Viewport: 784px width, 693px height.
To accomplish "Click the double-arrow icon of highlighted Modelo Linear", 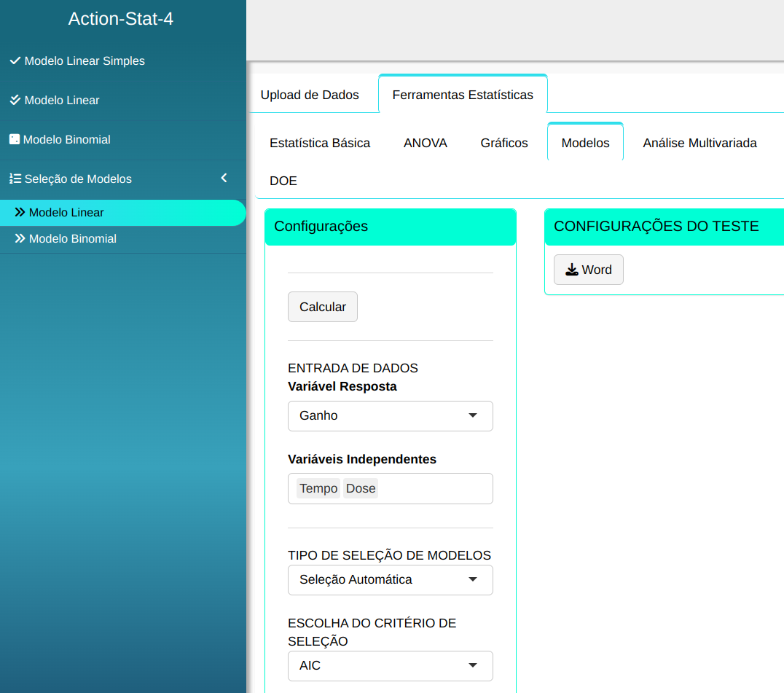I will pos(20,213).
